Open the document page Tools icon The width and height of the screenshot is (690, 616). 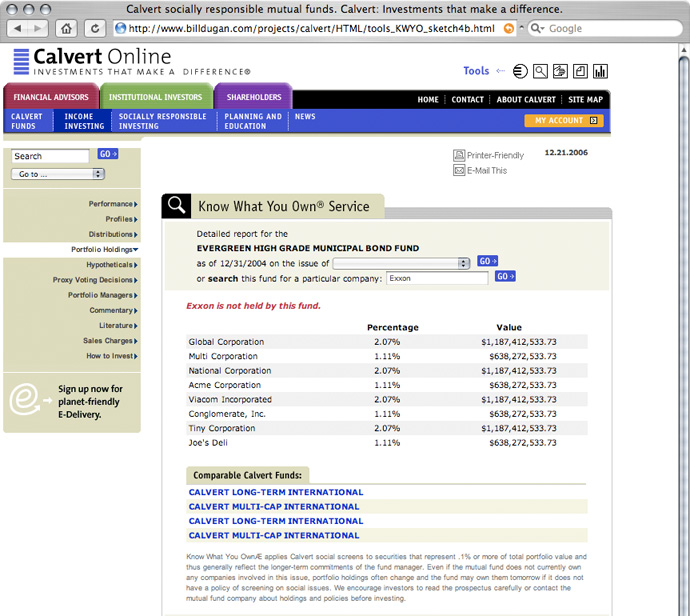[580, 71]
